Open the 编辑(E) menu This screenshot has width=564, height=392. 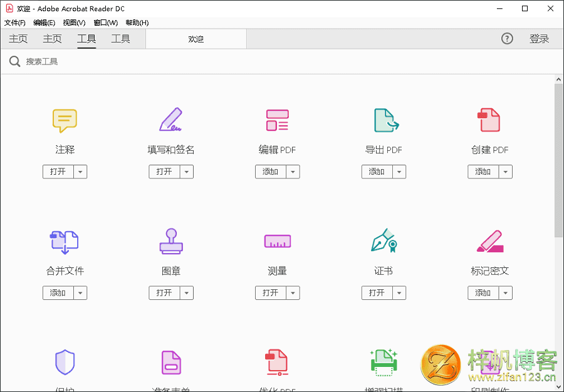44,23
